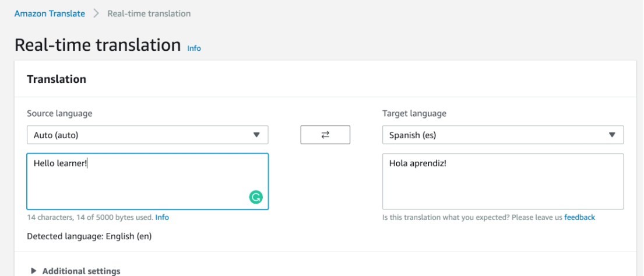This screenshot has height=276, width=644.
Task: Click the target language dropdown arrow
Action: click(x=611, y=135)
